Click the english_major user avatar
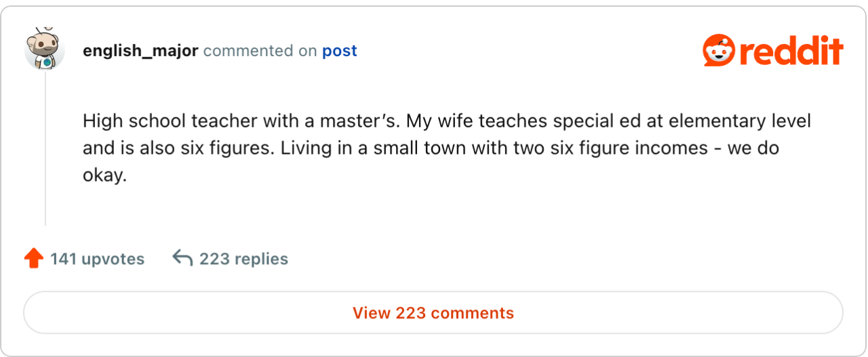Screen dimensions: 868x357 pyautogui.click(x=45, y=49)
